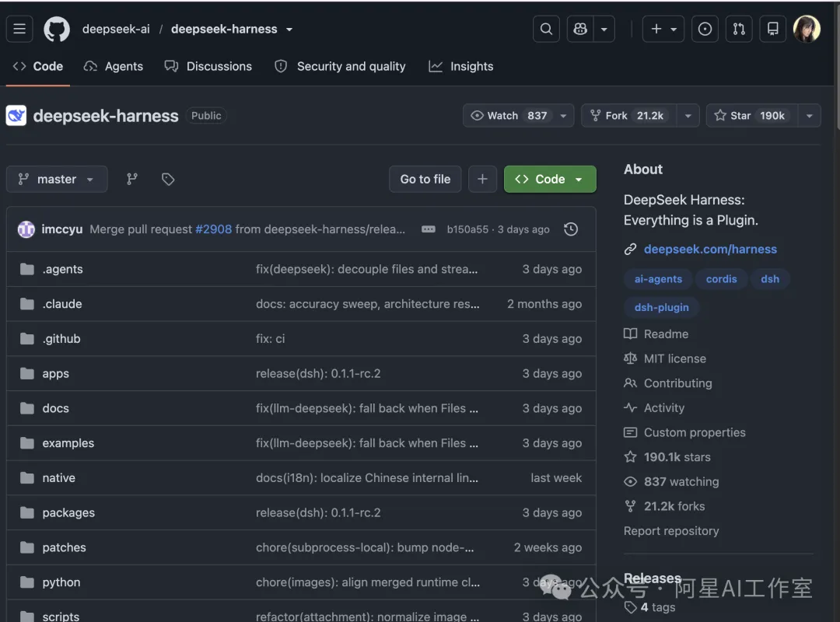
Task: Open the pull requests icon in header
Action: [739, 29]
